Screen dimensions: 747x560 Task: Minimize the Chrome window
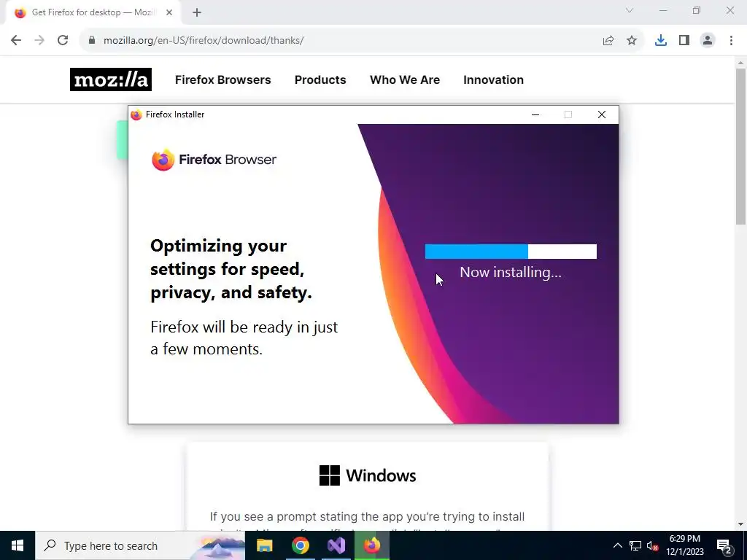tap(663, 10)
